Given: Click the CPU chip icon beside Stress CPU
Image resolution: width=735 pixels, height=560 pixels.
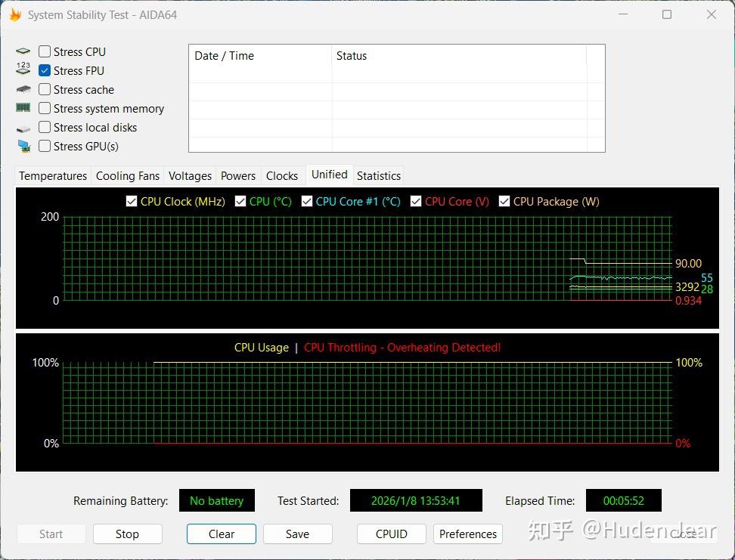Looking at the screenshot, I should (x=23, y=51).
